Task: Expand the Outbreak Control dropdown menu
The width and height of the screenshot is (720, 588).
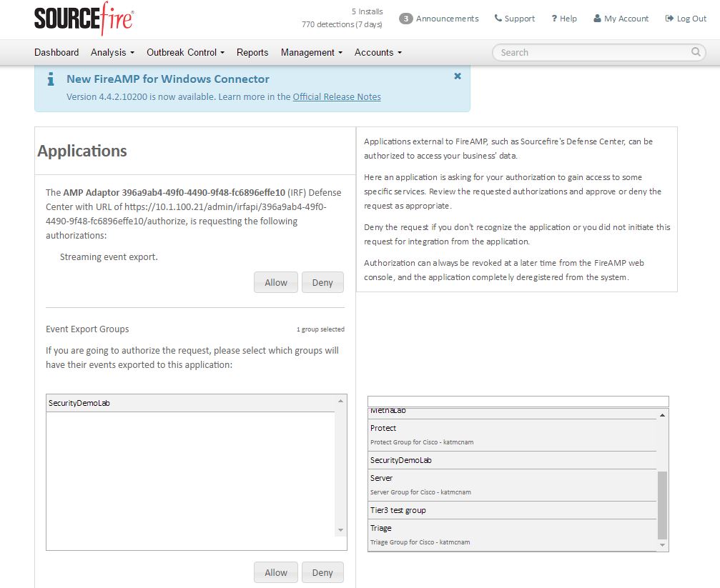Action: [185, 52]
